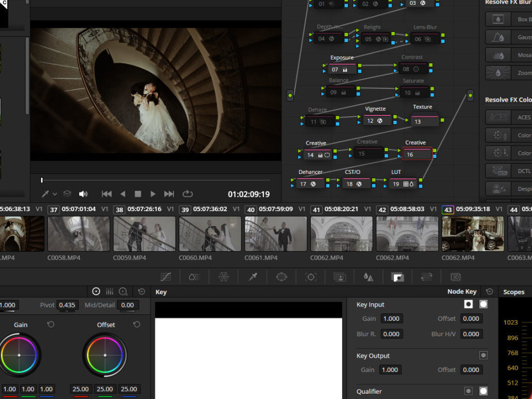Click the viewer scrubber playhead
Image resolution: width=532 pixels, height=399 pixels.
tap(41, 180)
